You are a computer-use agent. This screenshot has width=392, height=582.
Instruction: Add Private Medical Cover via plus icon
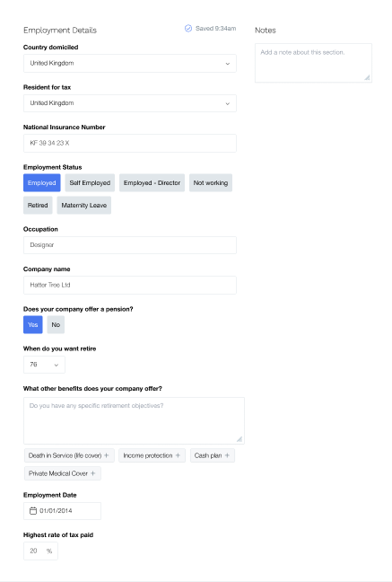pos(93,473)
